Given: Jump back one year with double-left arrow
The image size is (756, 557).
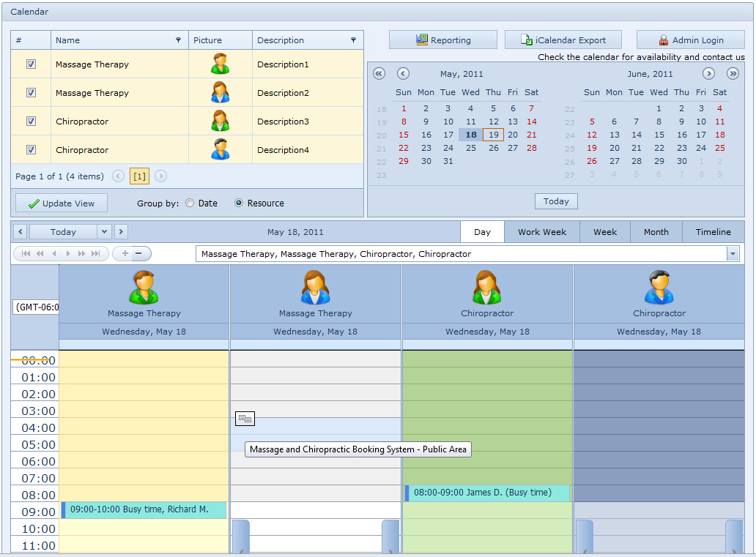Looking at the screenshot, I should (x=379, y=74).
